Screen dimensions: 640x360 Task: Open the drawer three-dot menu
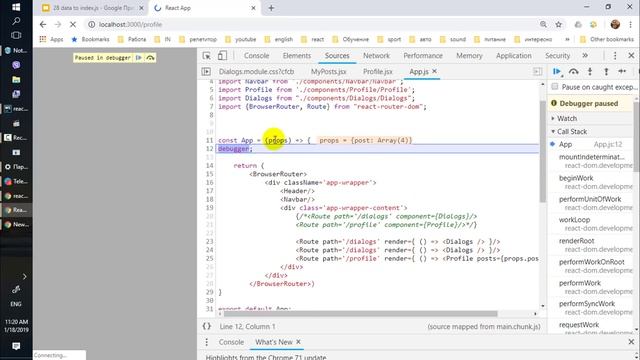[x=207, y=342]
